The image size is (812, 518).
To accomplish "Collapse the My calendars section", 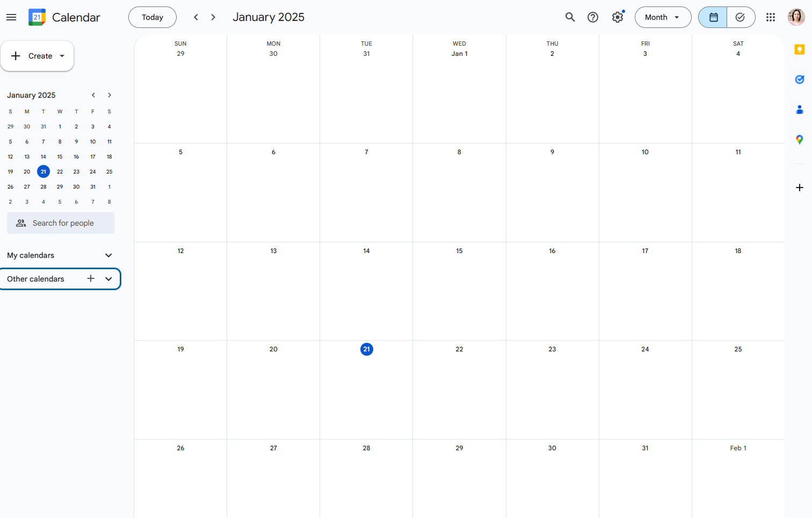I will click(x=109, y=255).
